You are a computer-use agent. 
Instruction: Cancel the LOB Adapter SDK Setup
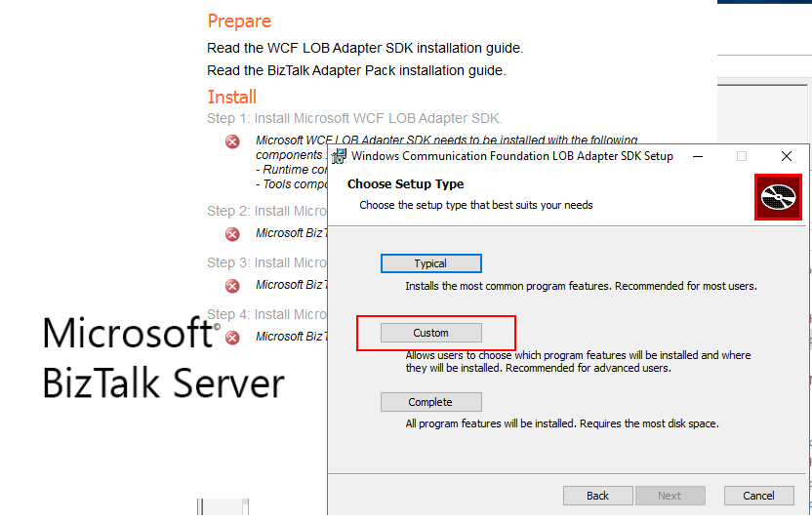tap(758, 496)
